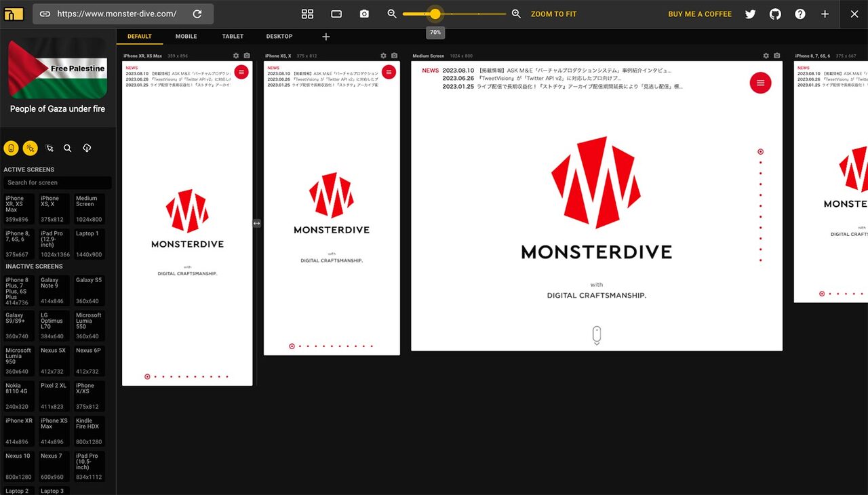The height and width of the screenshot is (495, 868).
Task: Toggle the yellow sync click button
Action: pyautogui.click(x=30, y=148)
